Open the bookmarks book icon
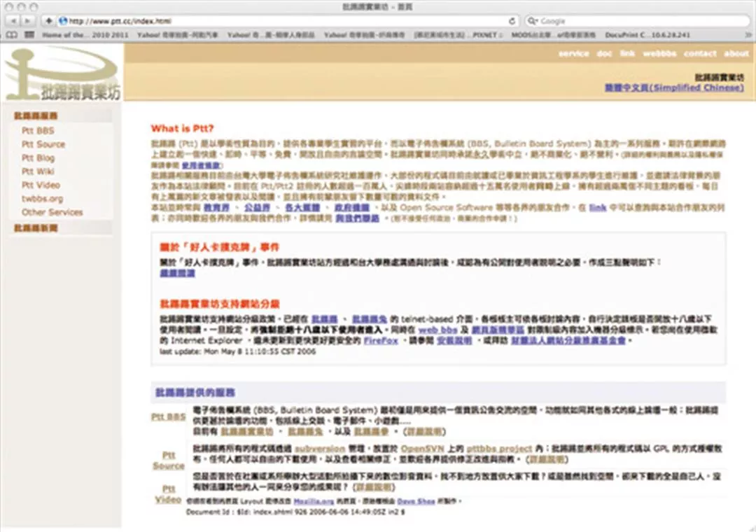 [12, 34]
